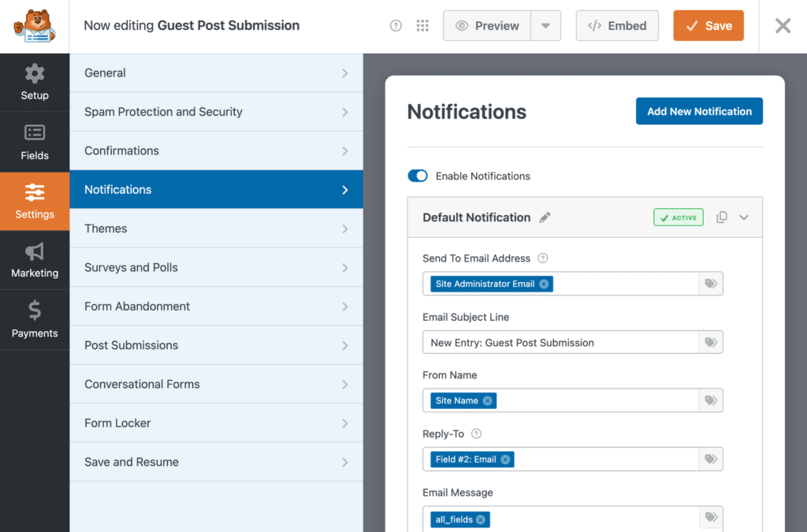
Task: Show smart tags for Email Message
Action: point(711,518)
